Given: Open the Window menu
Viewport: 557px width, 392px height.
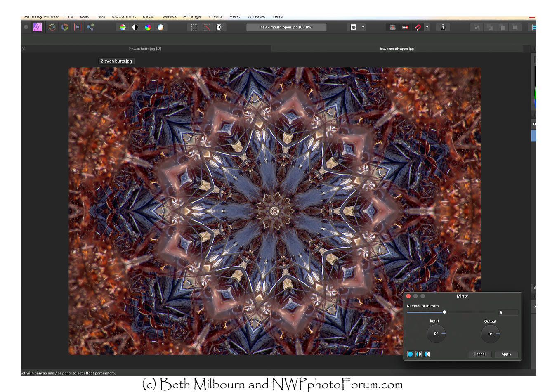Looking at the screenshot, I should [x=257, y=17].
